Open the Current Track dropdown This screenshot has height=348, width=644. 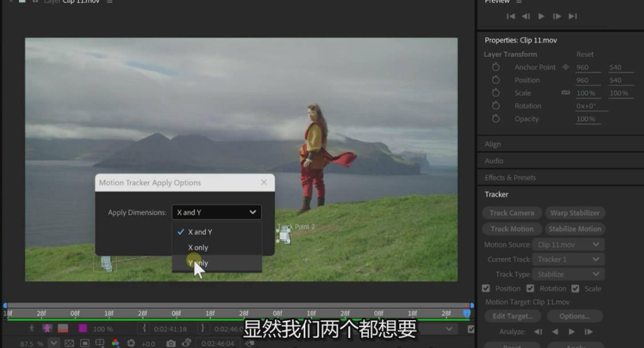tap(569, 260)
